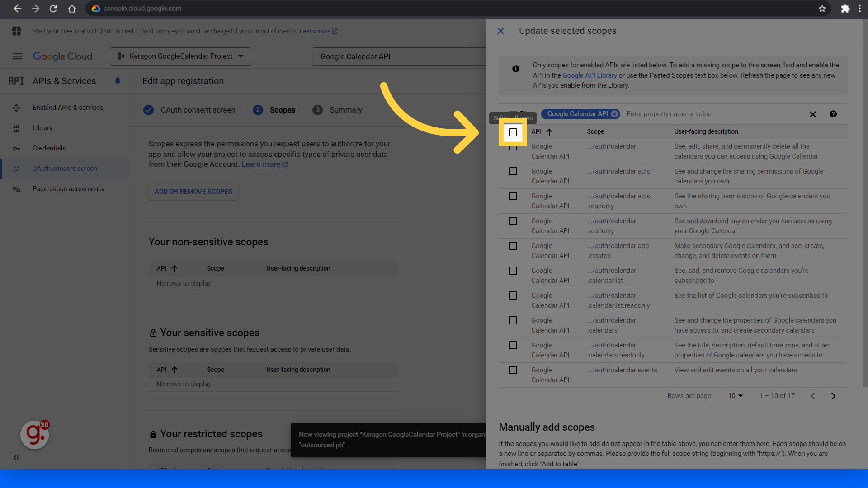Clear the scopes filter with X
The image size is (868, 488).
pos(813,114)
